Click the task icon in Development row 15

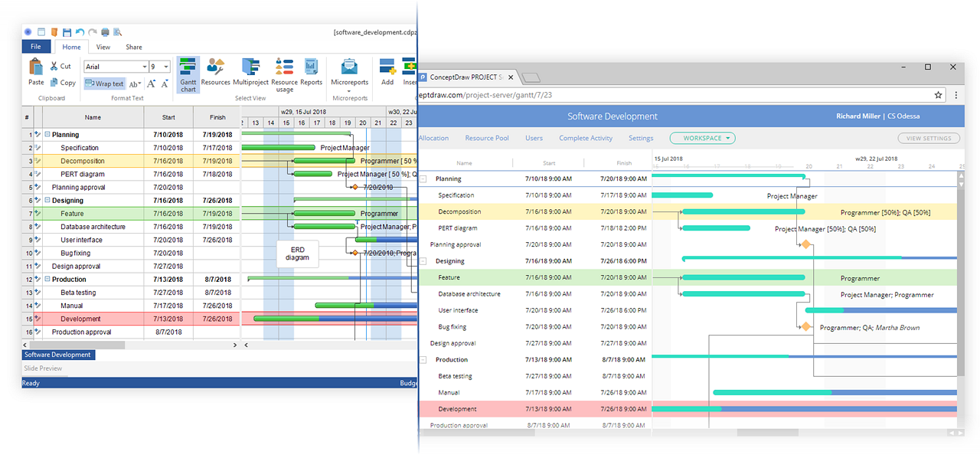pyautogui.click(x=38, y=319)
